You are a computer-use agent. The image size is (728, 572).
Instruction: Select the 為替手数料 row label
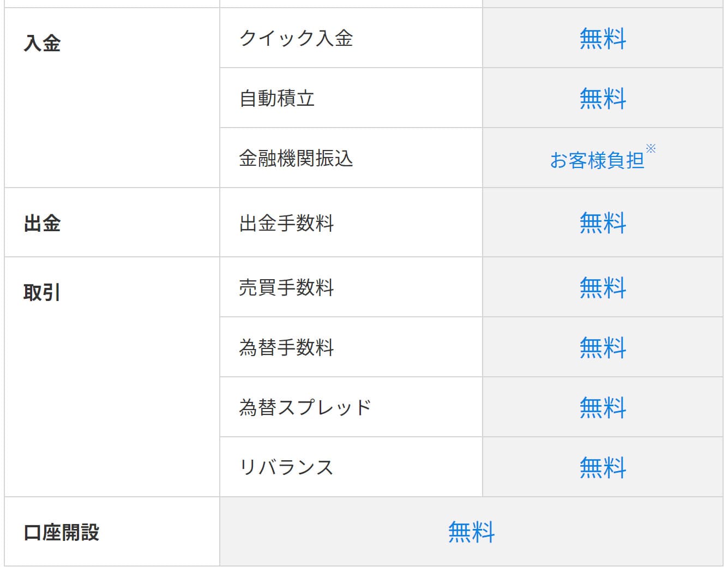[x=286, y=347]
